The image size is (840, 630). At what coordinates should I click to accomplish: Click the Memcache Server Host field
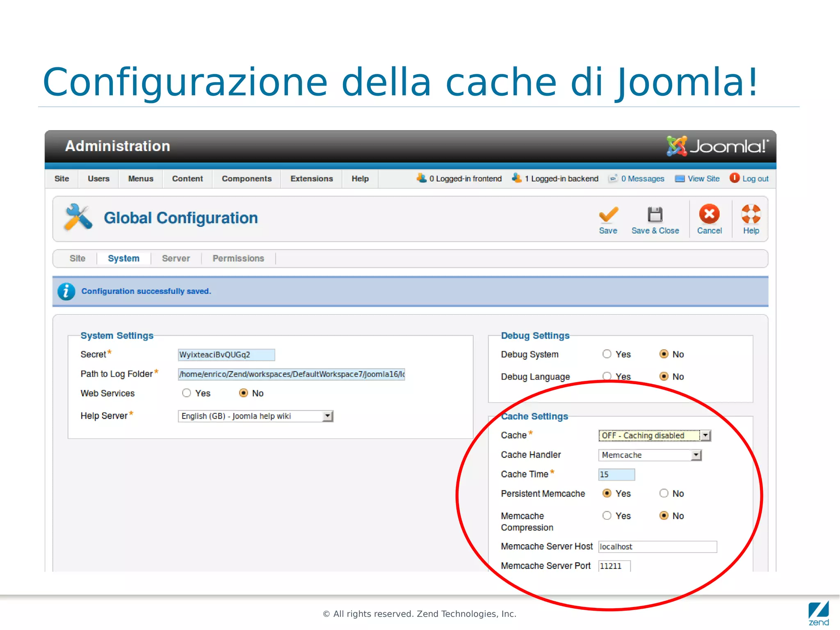tap(657, 546)
